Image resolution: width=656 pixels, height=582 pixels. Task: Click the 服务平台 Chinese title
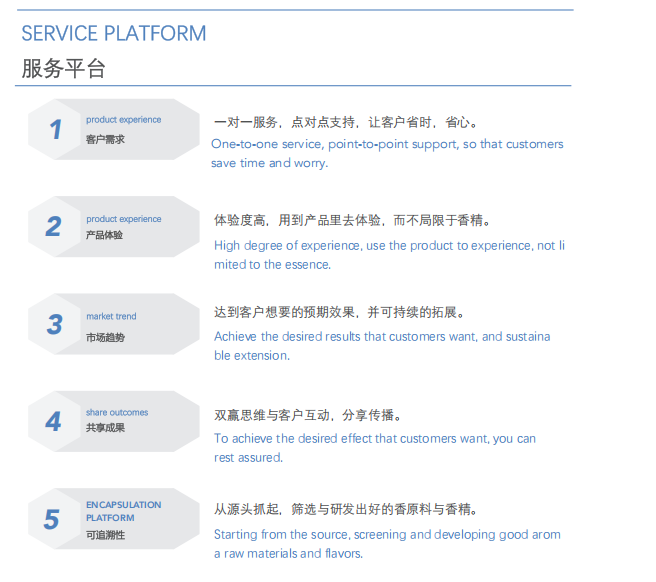coord(63,68)
